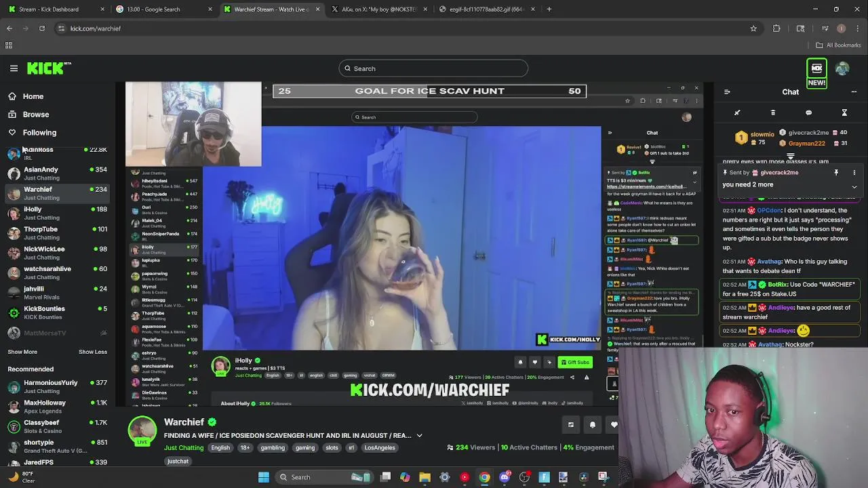
Task: Open the NEW! Kick feature icon
Action: [x=816, y=74]
